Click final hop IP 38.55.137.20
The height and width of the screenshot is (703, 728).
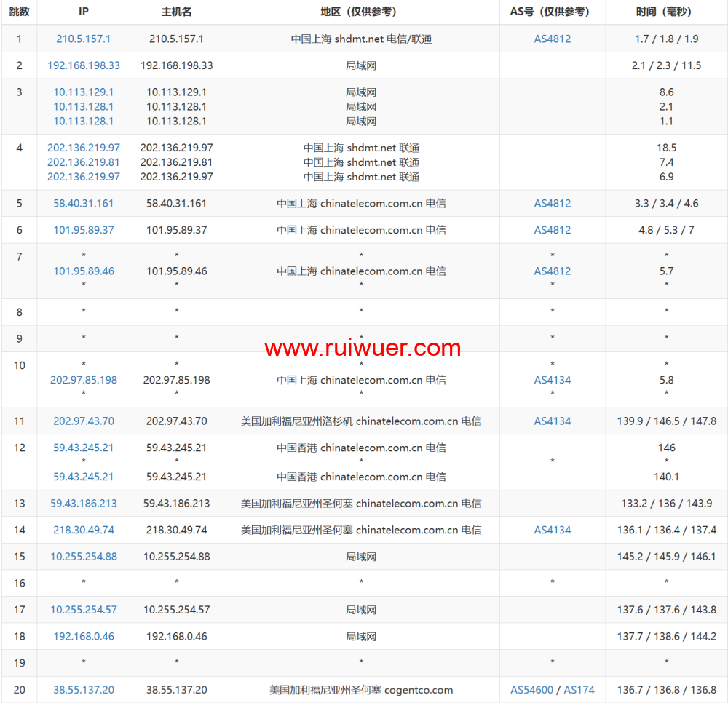click(83, 690)
